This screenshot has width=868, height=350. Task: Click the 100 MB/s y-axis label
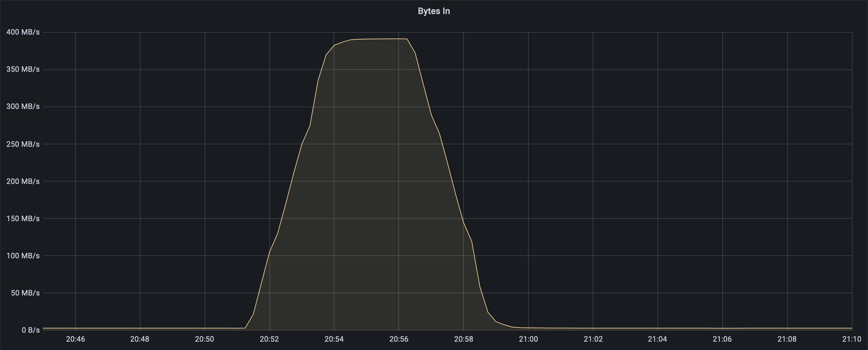23,256
